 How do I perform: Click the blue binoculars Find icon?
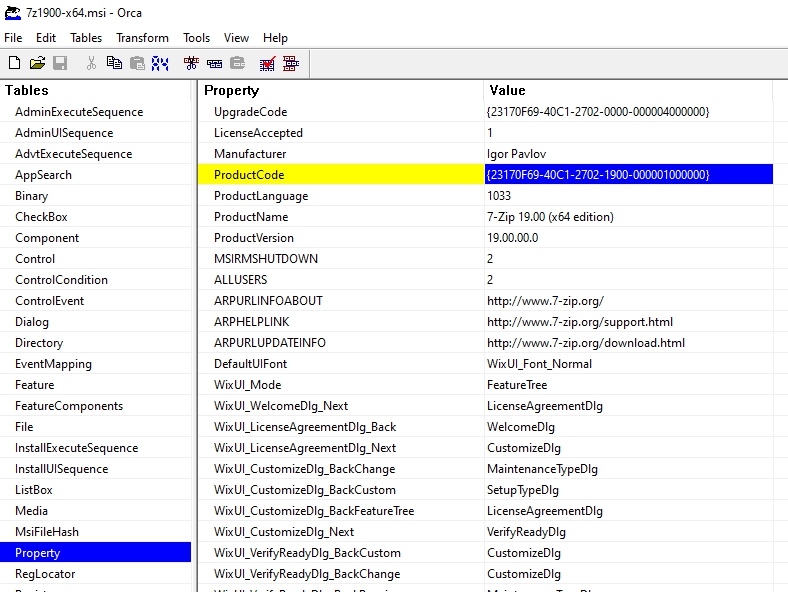point(160,63)
